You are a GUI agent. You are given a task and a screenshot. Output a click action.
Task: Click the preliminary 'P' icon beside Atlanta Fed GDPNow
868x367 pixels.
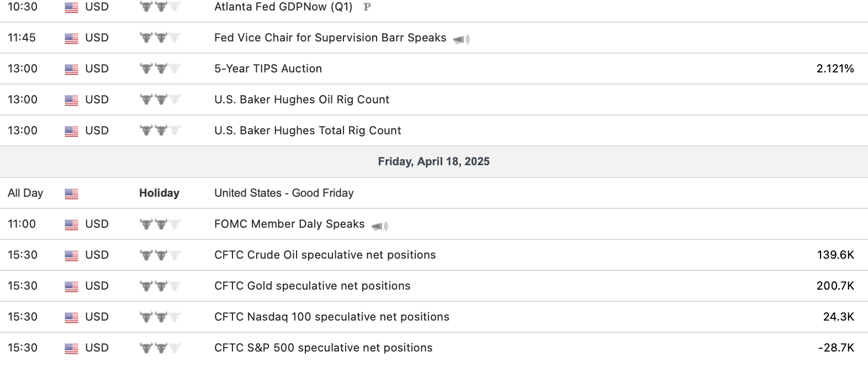point(367,7)
